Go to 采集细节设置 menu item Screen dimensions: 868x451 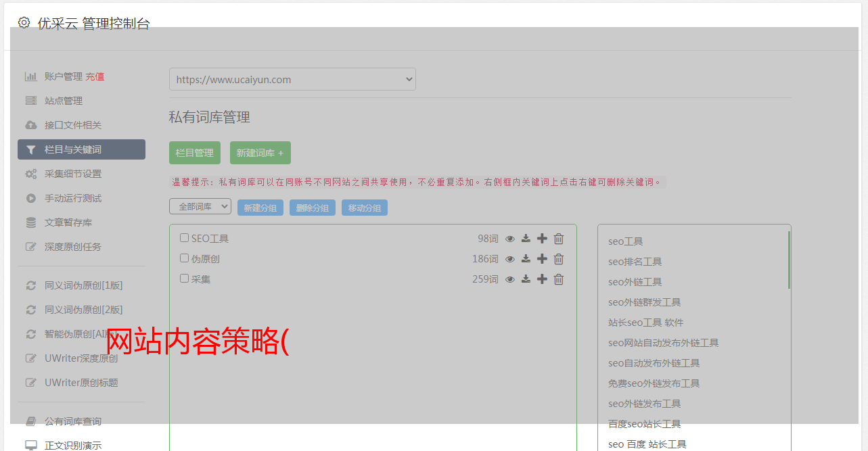point(73,174)
